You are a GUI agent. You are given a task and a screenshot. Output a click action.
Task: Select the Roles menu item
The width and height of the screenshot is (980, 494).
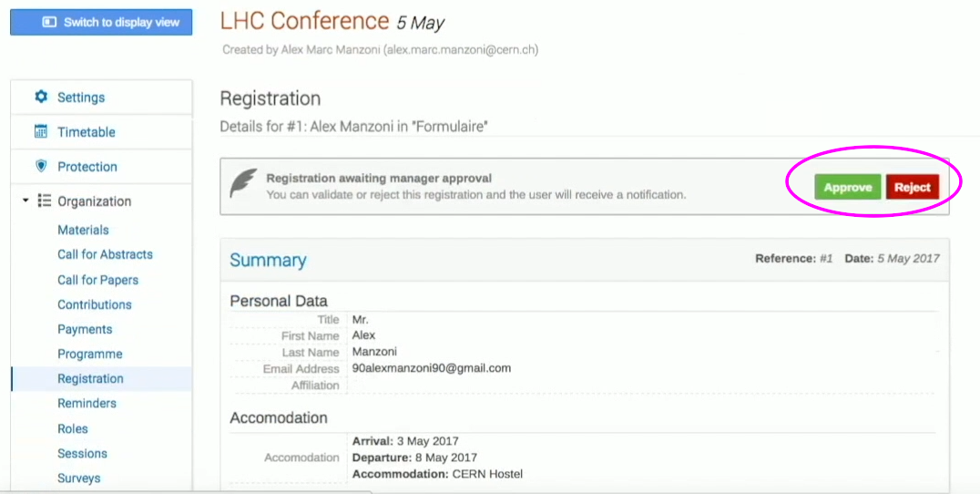click(73, 429)
